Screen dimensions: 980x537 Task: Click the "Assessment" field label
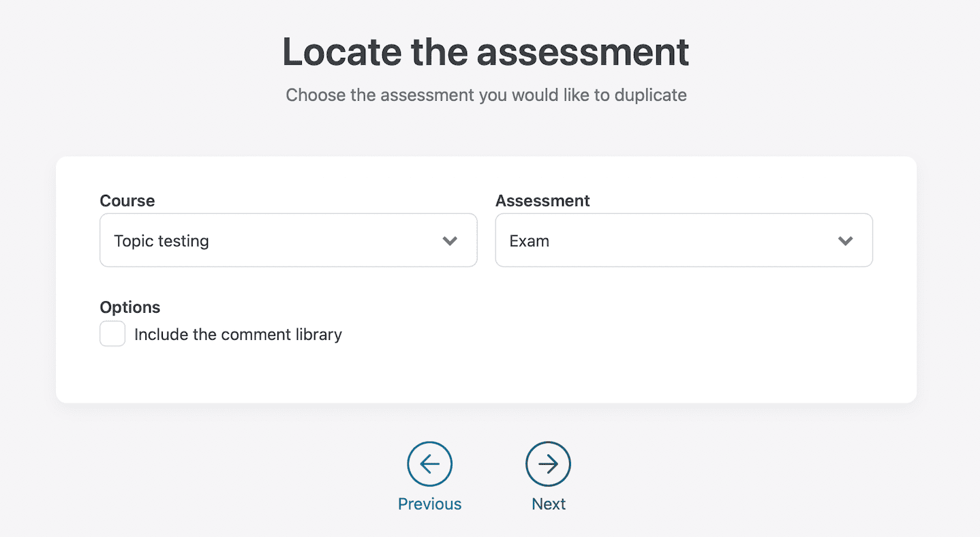point(542,201)
